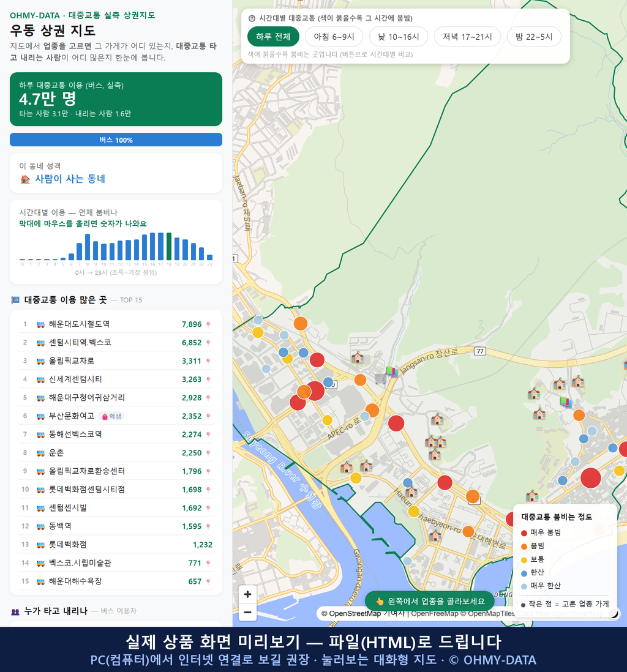Select the 하루 전체 time filter

(x=273, y=37)
